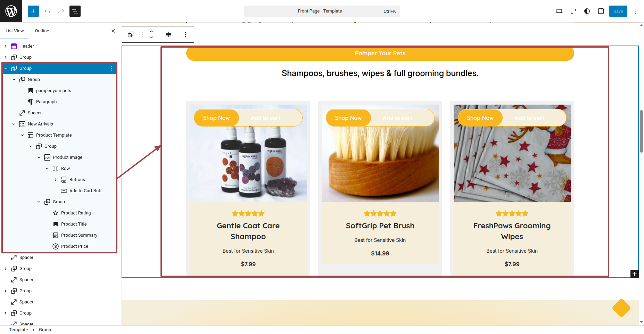
Task: Switch to the Outline tab
Action: [42, 31]
